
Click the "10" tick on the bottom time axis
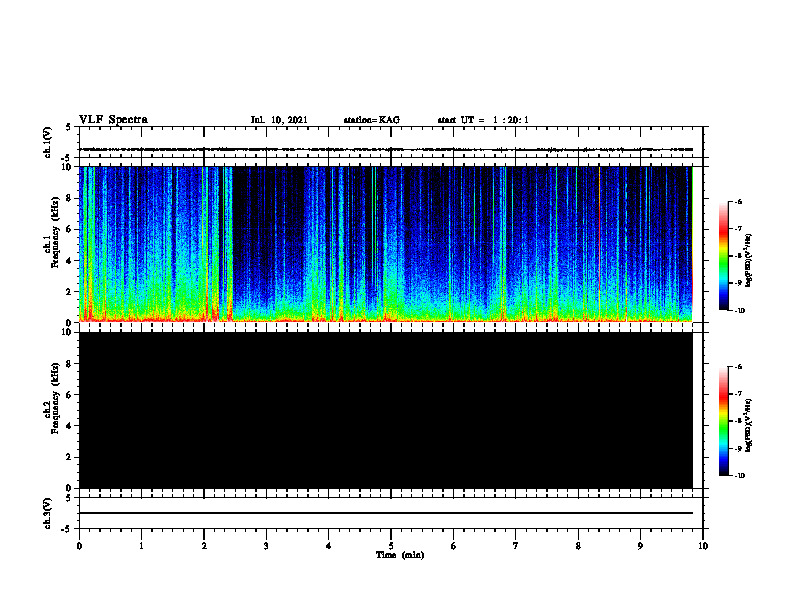tap(703, 546)
